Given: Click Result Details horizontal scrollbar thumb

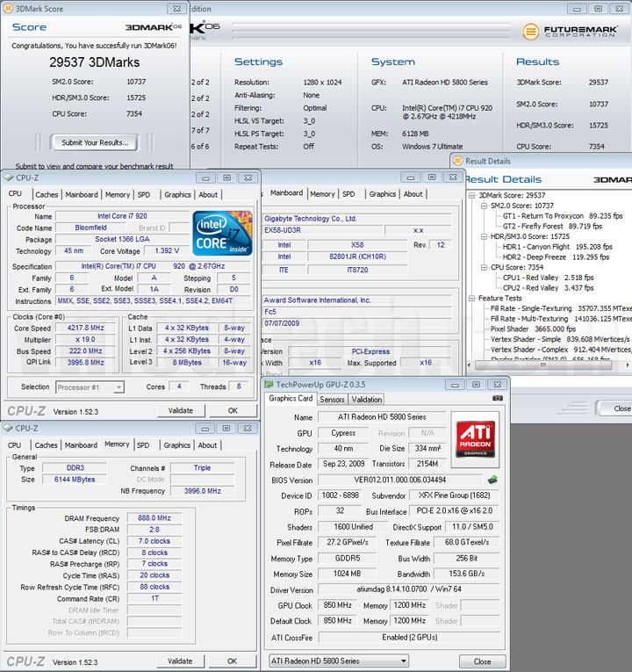Looking at the screenshot, I should pos(544,365).
